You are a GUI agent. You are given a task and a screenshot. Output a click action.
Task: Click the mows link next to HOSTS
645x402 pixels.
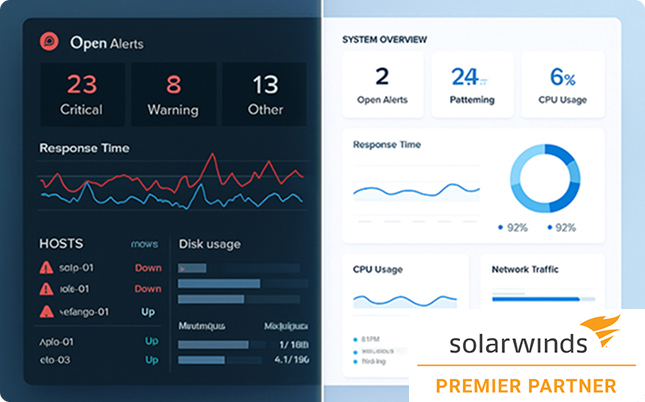coord(144,244)
